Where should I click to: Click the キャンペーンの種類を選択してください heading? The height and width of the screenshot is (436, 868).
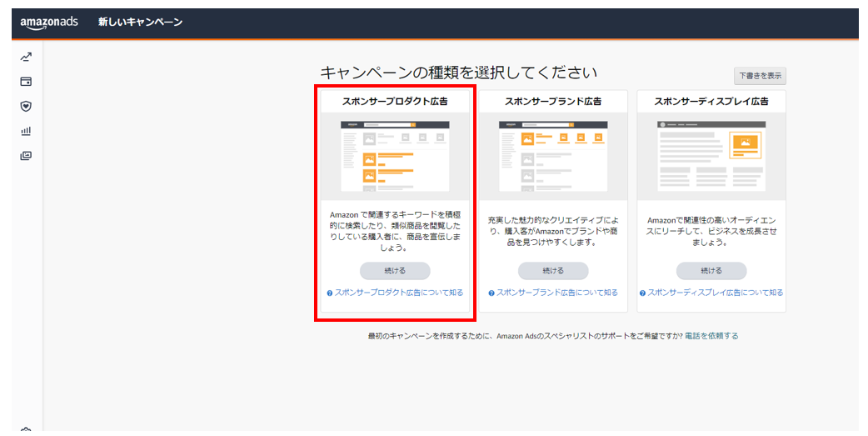[458, 73]
